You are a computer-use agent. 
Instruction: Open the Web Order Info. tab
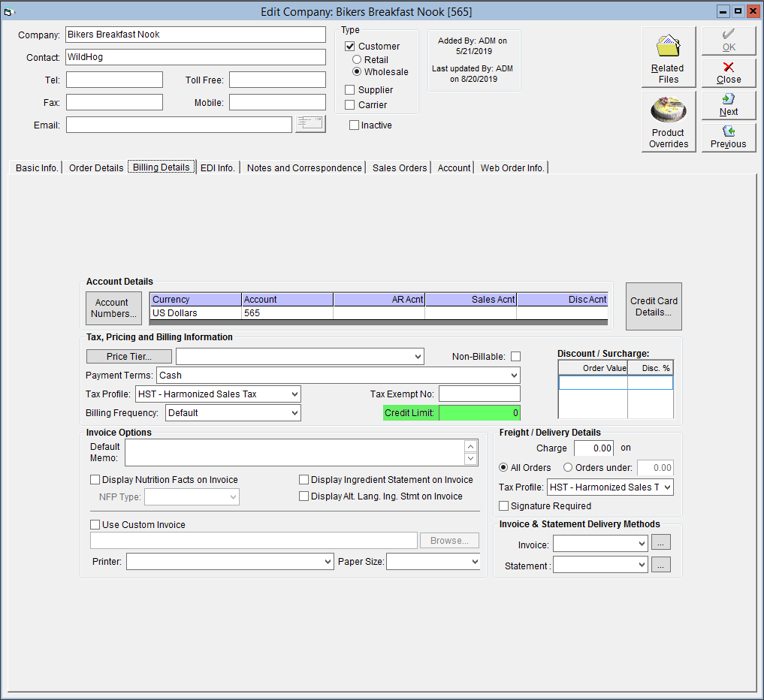[512, 168]
